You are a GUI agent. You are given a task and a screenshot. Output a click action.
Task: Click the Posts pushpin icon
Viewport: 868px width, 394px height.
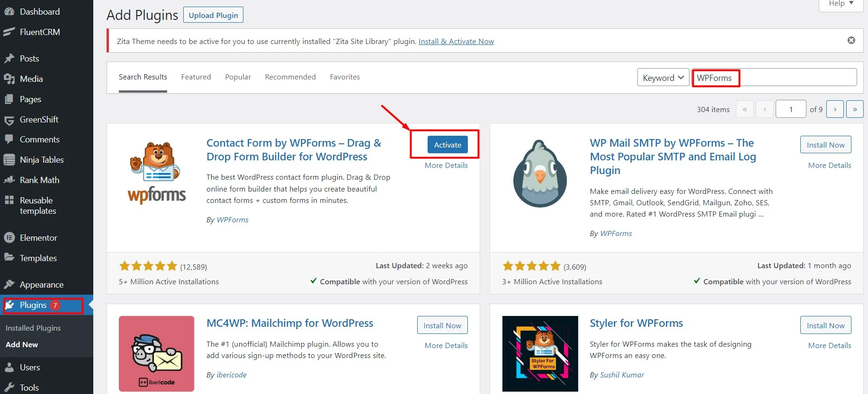point(9,59)
